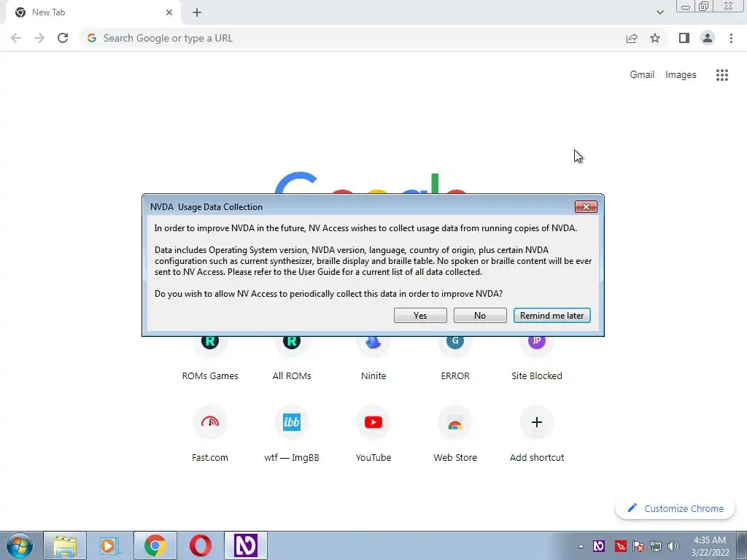Click the Chrome taskbar icon
The height and width of the screenshot is (560, 747).
pyautogui.click(x=155, y=545)
